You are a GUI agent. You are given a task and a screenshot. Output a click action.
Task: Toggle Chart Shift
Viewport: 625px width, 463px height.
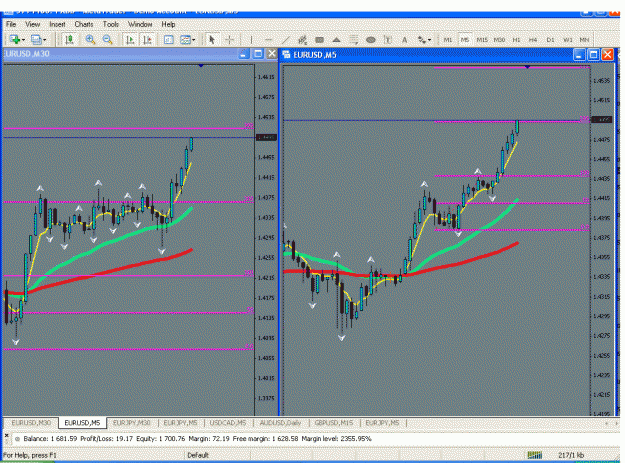point(147,39)
